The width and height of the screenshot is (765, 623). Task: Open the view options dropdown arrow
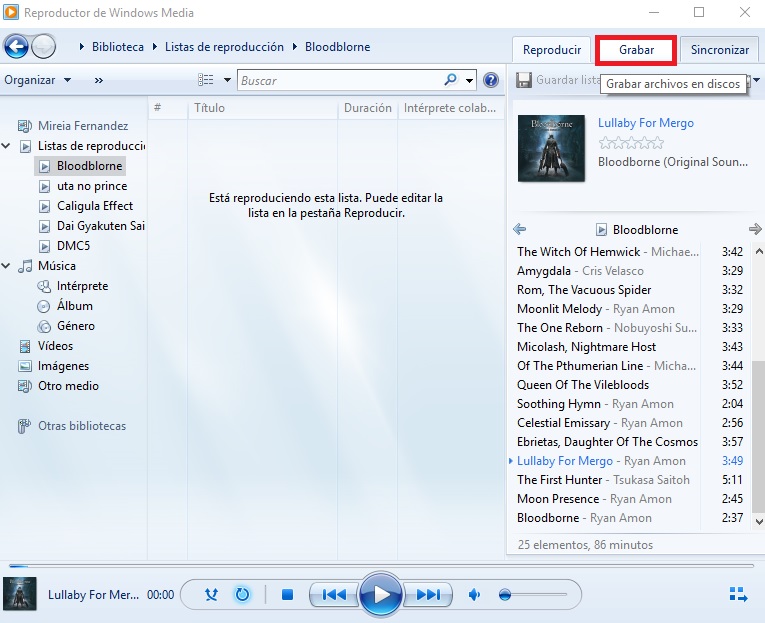227,80
